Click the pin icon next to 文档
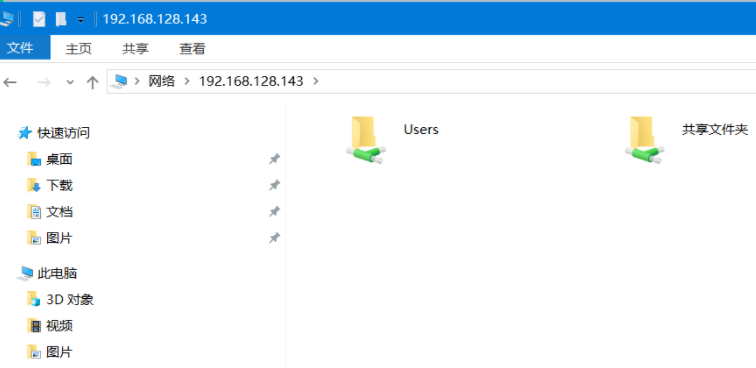 tap(274, 211)
